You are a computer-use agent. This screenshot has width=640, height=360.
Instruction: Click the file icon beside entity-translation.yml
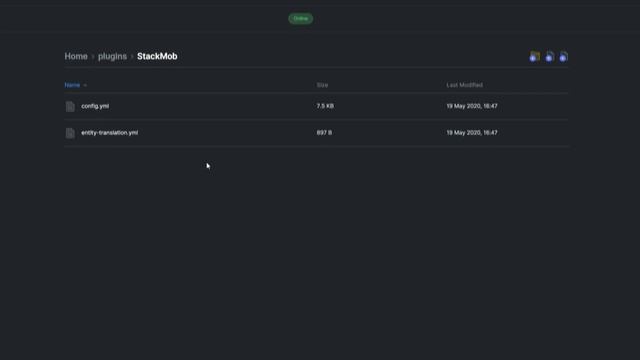pyautogui.click(x=70, y=133)
